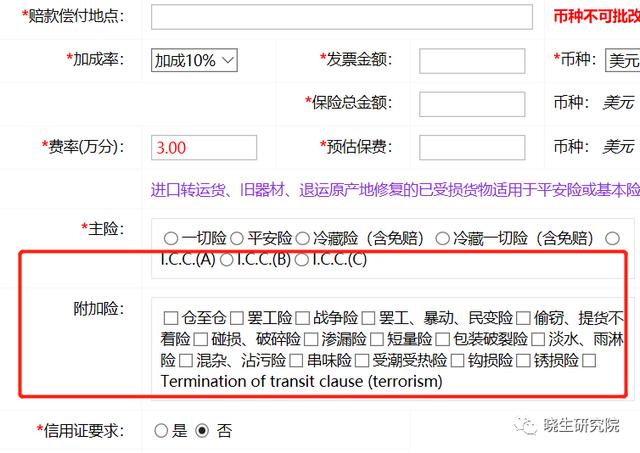This screenshot has width=640, height=453.
Task: Select the I.C.C.(C) radio button
Action: point(302,260)
